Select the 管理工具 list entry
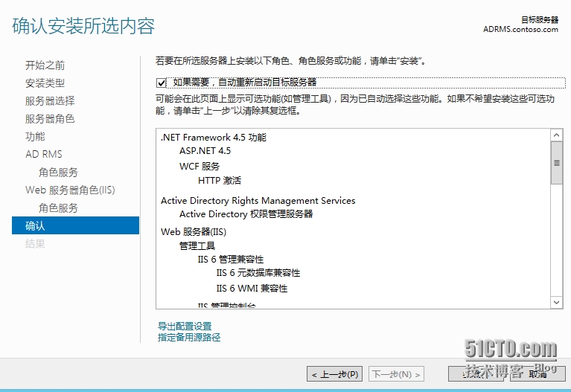 [x=197, y=245]
